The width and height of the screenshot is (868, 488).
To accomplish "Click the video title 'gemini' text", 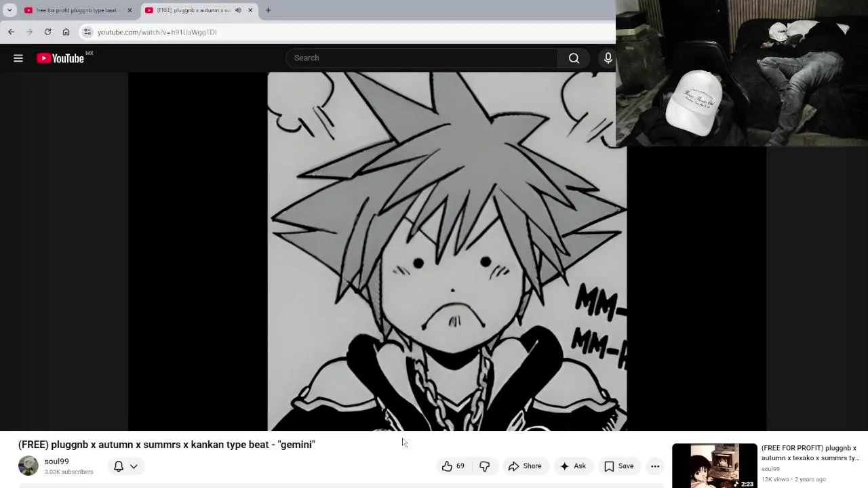I will point(167,445).
